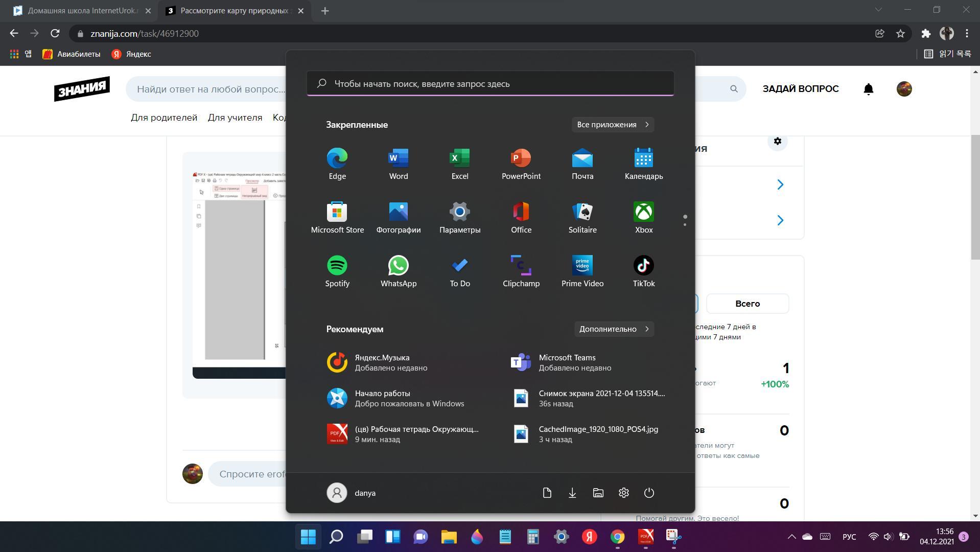Viewport: 980px width, 552px height.
Task: Bookmark this page with star icon
Action: [900, 34]
